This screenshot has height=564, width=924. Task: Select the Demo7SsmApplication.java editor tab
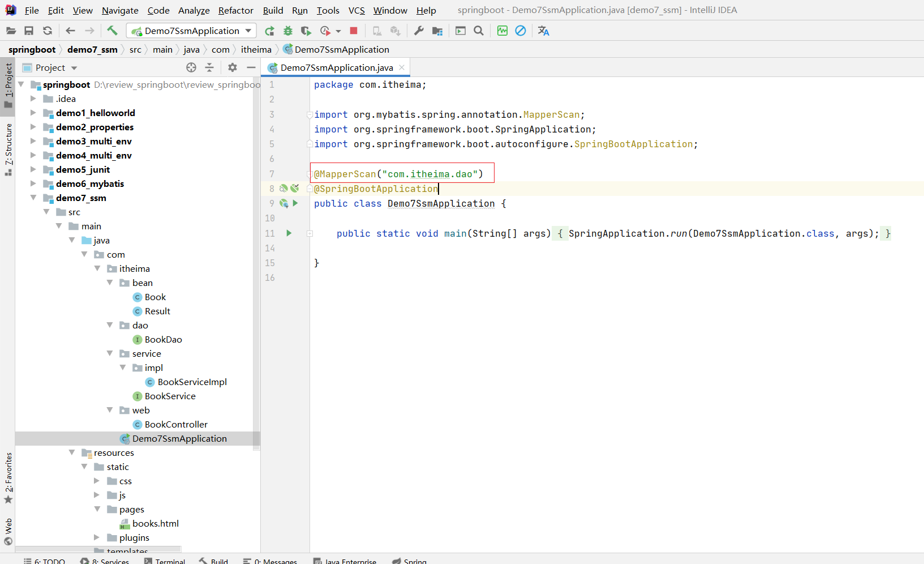[336, 67]
